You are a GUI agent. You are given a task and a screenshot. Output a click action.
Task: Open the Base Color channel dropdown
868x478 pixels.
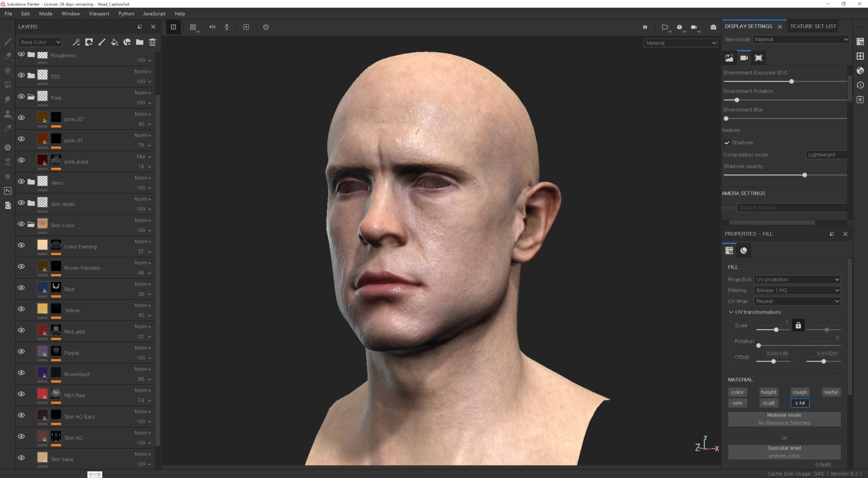coord(40,42)
